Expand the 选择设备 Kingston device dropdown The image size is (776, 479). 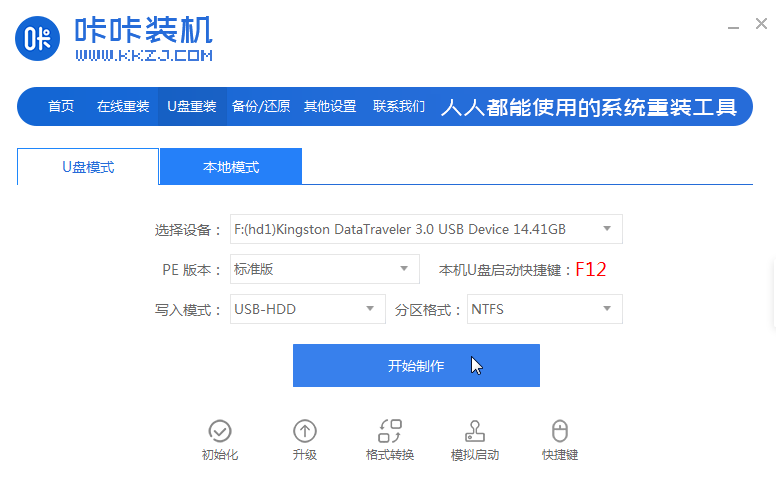[426, 229]
